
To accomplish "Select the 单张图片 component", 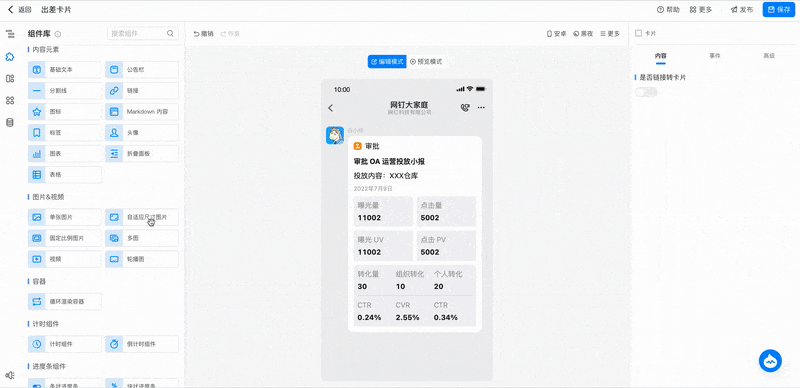I will [65, 217].
